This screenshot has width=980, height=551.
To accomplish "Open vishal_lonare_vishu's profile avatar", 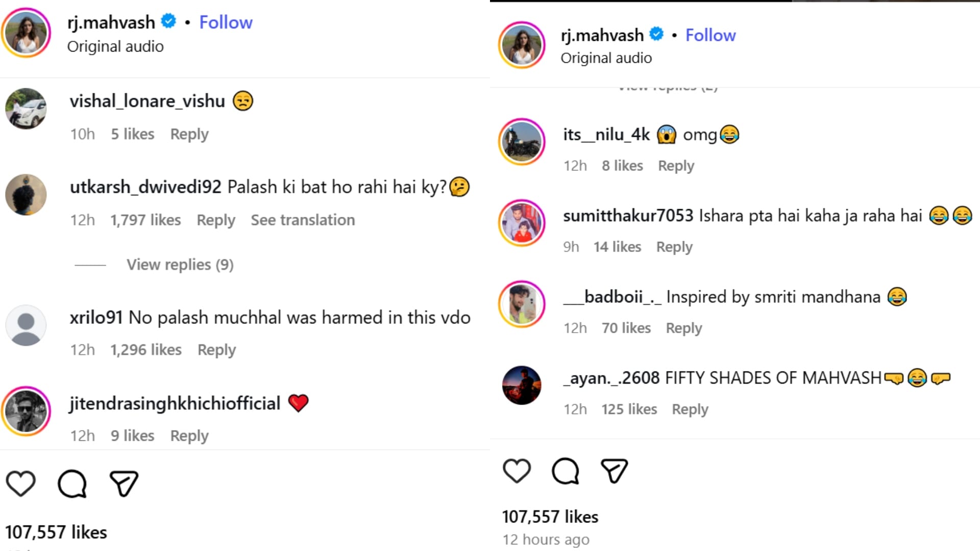I will coord(26,109).
